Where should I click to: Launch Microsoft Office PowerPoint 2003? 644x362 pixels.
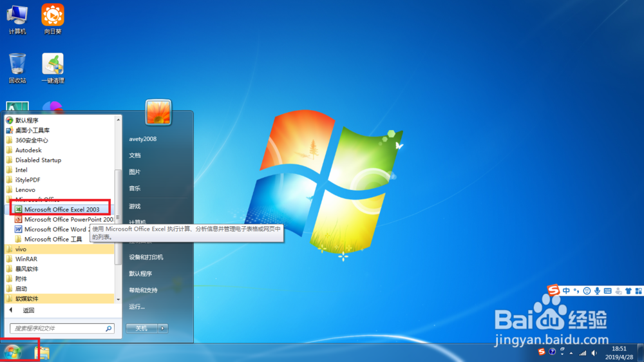coord(64,220)
